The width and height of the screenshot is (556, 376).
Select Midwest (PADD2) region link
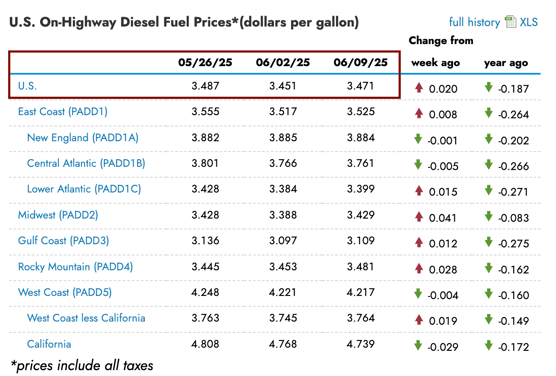58,215
